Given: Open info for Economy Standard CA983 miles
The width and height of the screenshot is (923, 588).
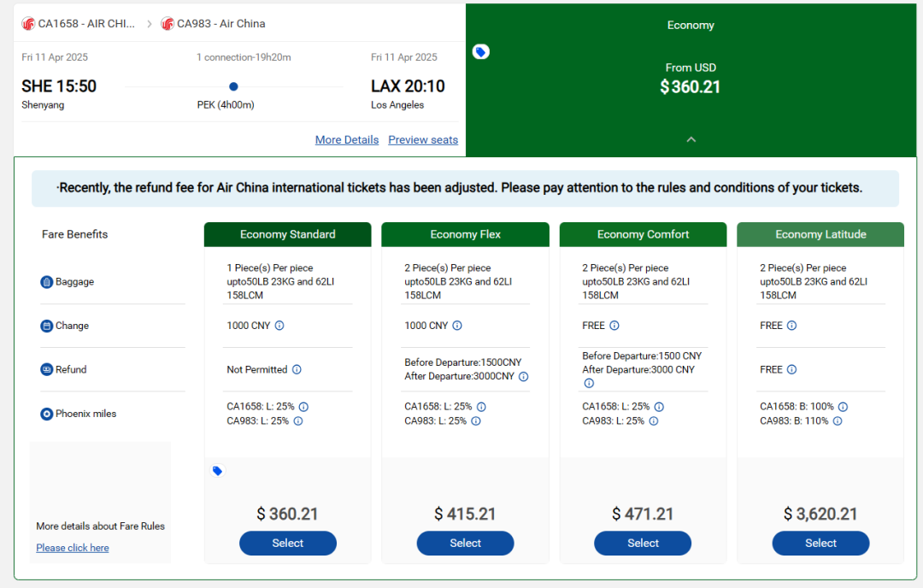Looking at the screenshot, I should pos(298,420).
